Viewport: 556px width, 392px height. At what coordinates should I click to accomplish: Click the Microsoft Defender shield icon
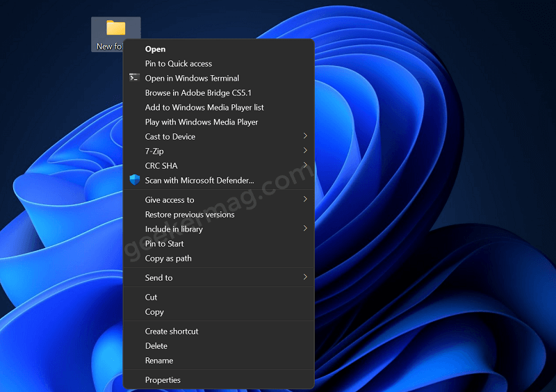tap(134, 180)
